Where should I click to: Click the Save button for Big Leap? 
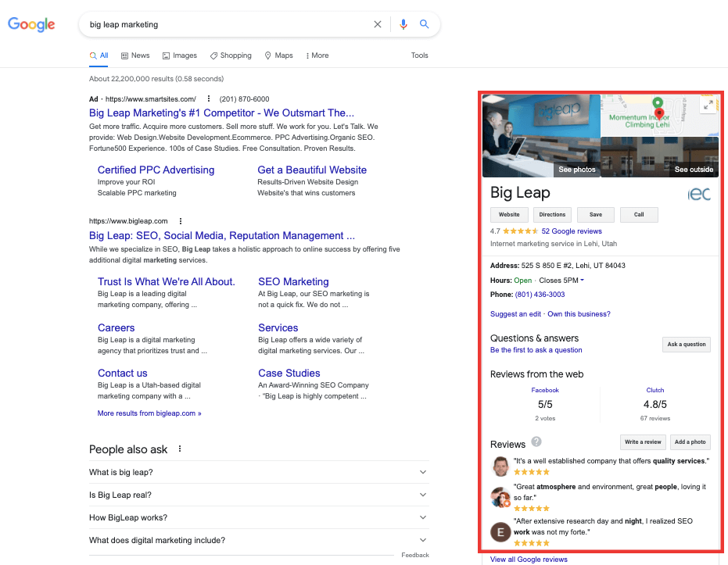click(x=596, y=215)
